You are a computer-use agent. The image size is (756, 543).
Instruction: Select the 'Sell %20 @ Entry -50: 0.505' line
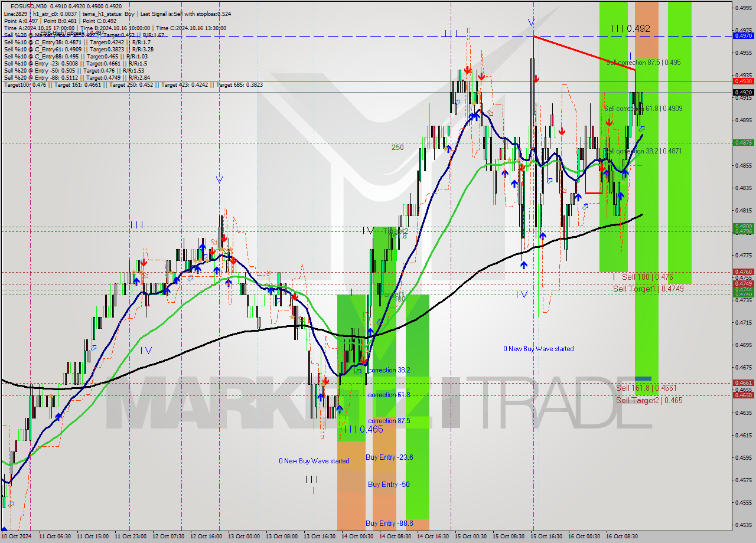75,70
